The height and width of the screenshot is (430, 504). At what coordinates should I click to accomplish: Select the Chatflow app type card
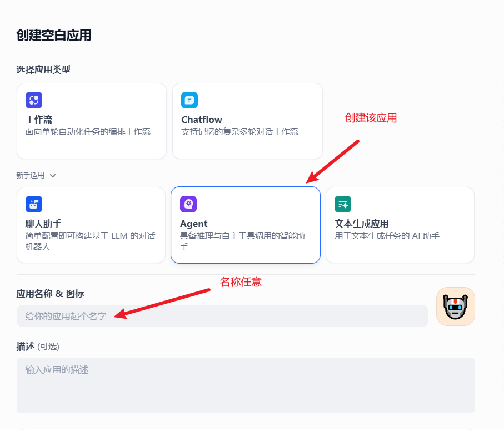[x=247, y=121]
